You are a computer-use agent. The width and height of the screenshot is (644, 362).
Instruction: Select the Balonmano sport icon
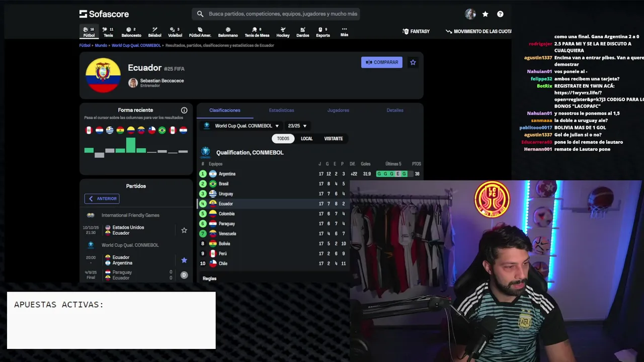pyautogui.click(x=228, y=32)
